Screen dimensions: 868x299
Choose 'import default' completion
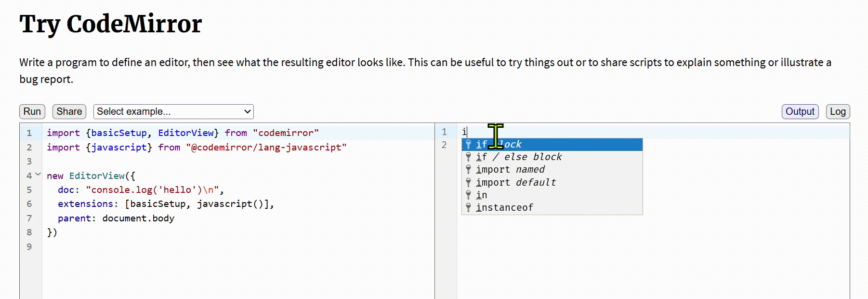pos(552,182)
